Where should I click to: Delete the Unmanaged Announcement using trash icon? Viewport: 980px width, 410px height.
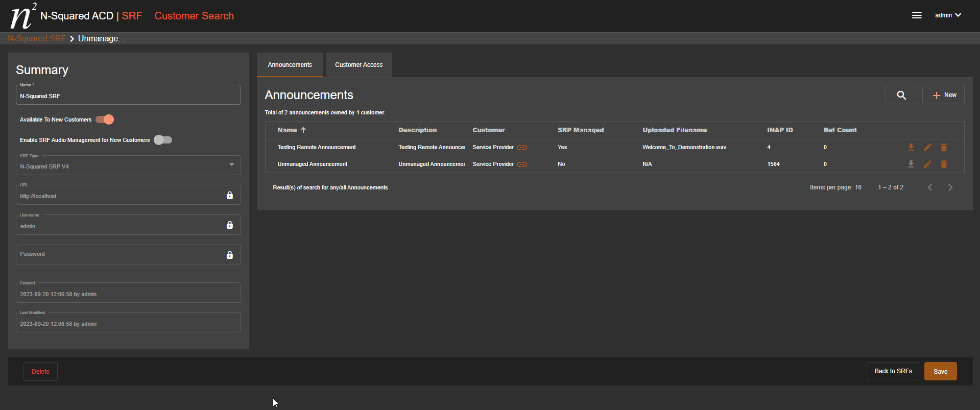[944, 164]
